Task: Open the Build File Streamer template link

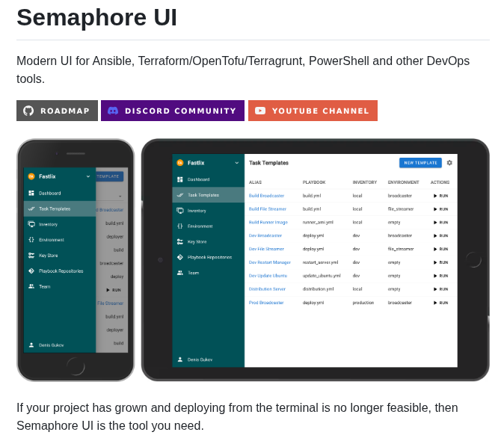Action: tap(268, 209)
